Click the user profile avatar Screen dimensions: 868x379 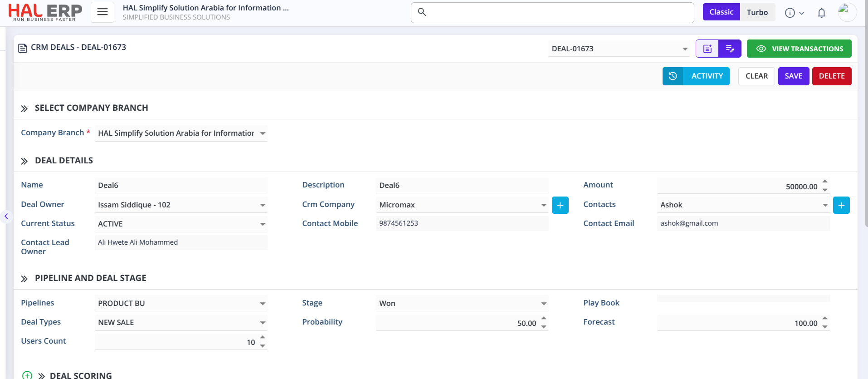coord(847,12)
